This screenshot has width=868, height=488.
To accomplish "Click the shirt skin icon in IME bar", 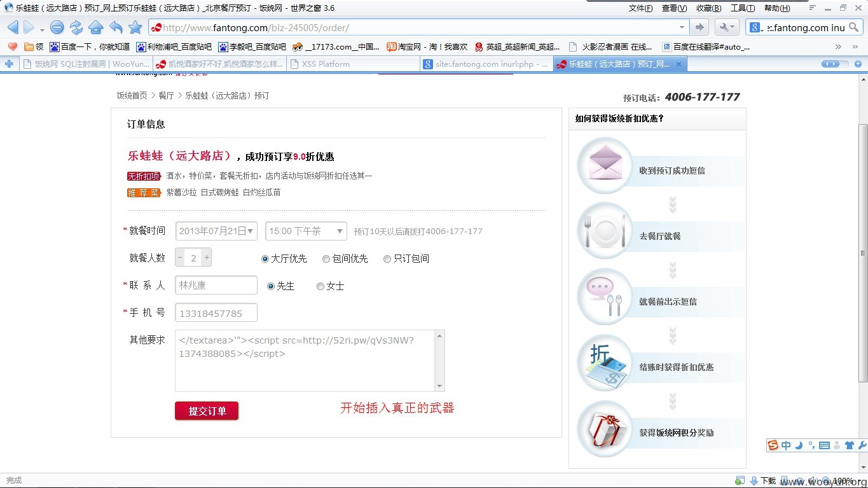I will [x=850, y=445].
